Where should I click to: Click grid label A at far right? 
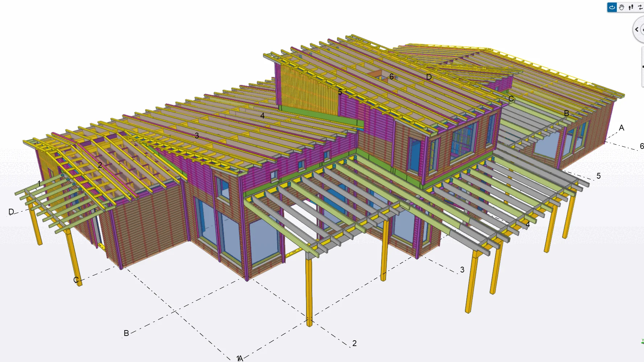coord(621,128)
